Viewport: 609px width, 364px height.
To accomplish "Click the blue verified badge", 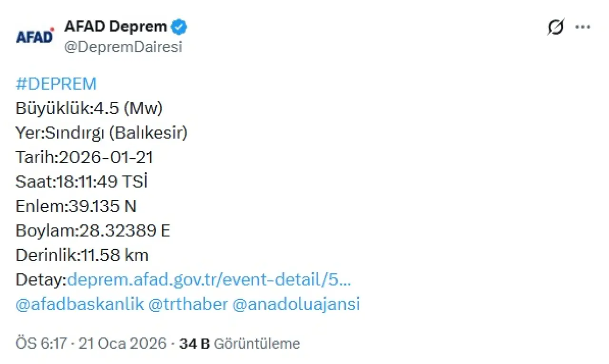I will click(x=179, y=27).
